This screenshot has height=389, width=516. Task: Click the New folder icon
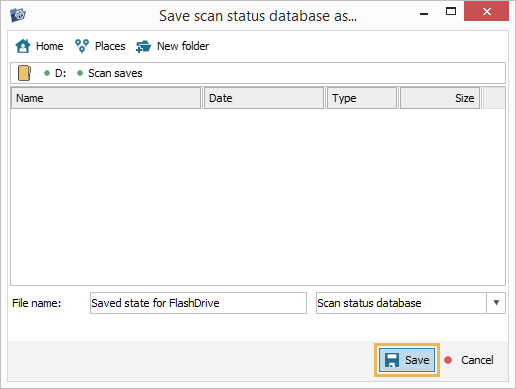[x=143, y=46]
